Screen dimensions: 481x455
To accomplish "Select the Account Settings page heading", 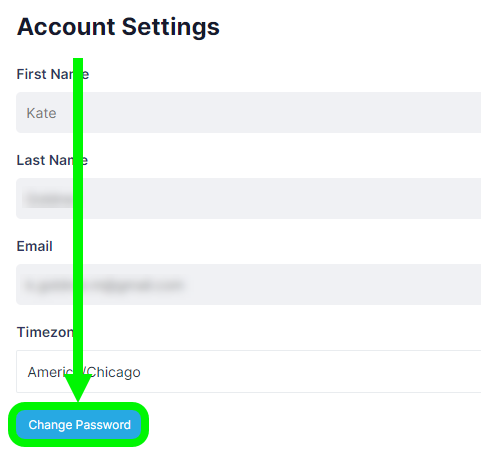I will click(x=118, y=27).
